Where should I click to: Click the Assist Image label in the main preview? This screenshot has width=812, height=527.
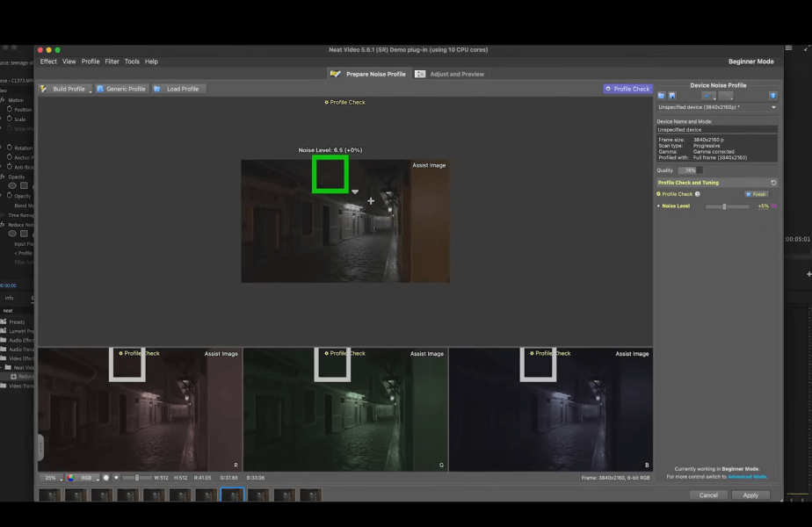coord(429,166)
